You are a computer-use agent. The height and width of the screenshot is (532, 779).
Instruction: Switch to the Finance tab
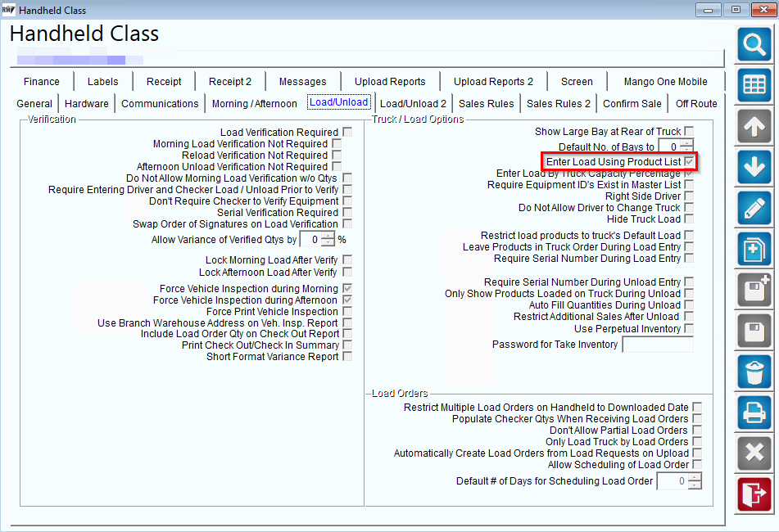pyautogui.click(x=42, y=81)
